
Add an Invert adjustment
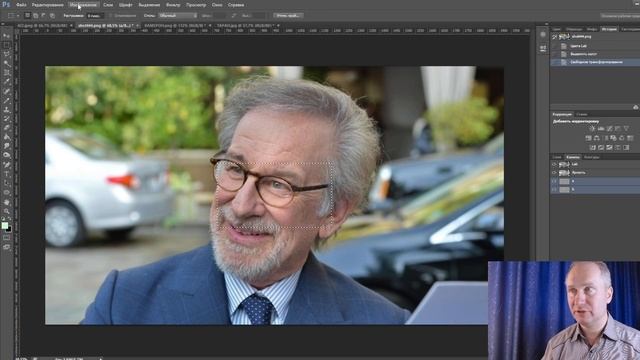(x=593, y=147)
